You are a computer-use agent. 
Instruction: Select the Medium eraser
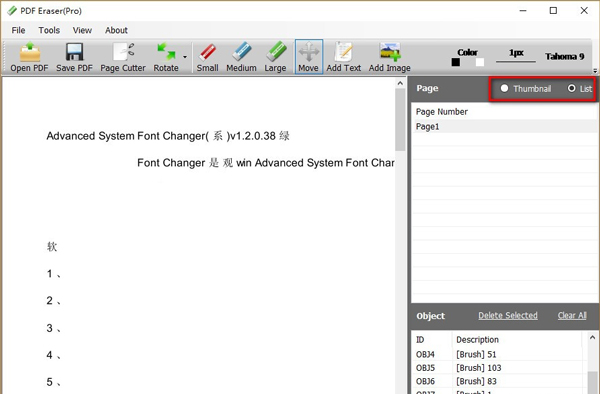(241, 52)
